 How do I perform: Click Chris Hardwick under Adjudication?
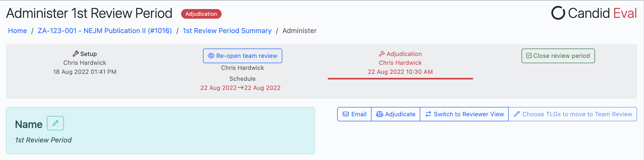[x=400, y=63]
